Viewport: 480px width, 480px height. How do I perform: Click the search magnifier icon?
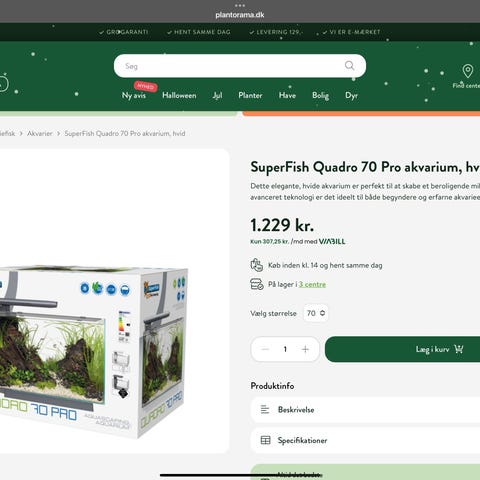tap(349, 66)
